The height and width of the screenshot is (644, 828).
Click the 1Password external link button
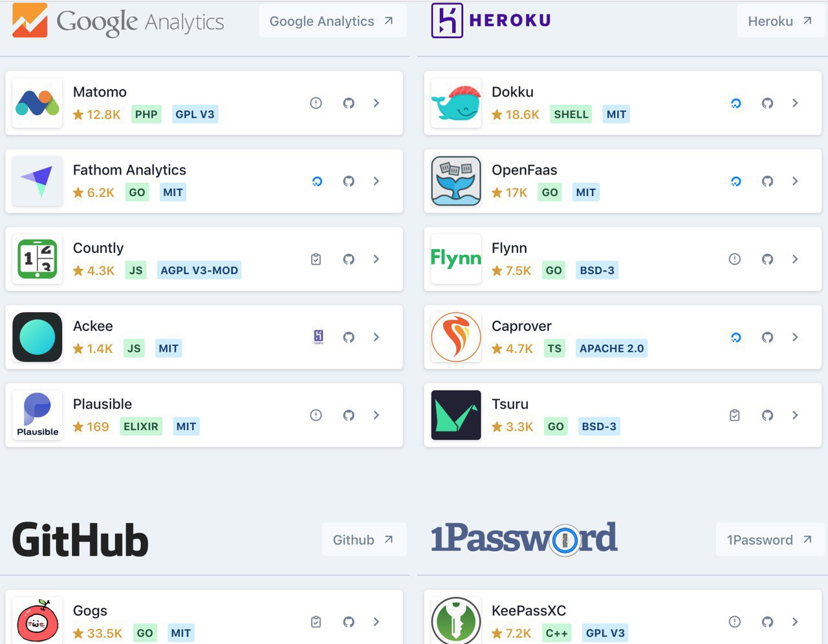(x=769, y=540)
